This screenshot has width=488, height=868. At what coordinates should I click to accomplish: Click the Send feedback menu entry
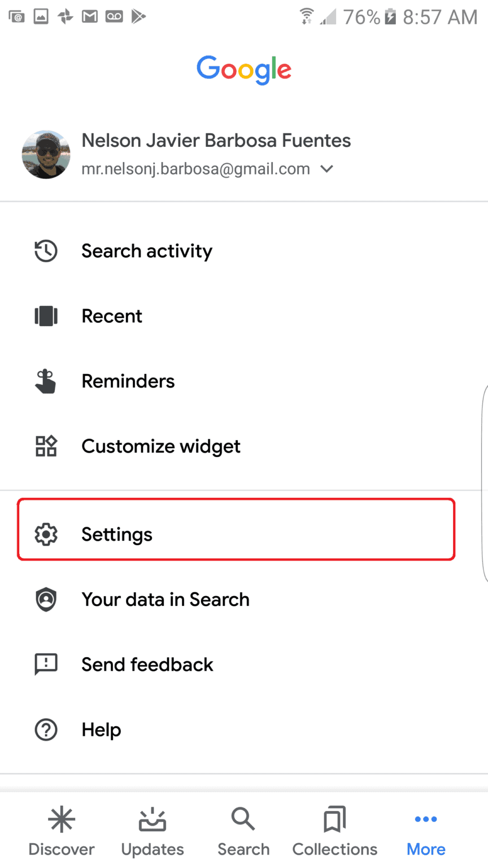coord(147,664)
